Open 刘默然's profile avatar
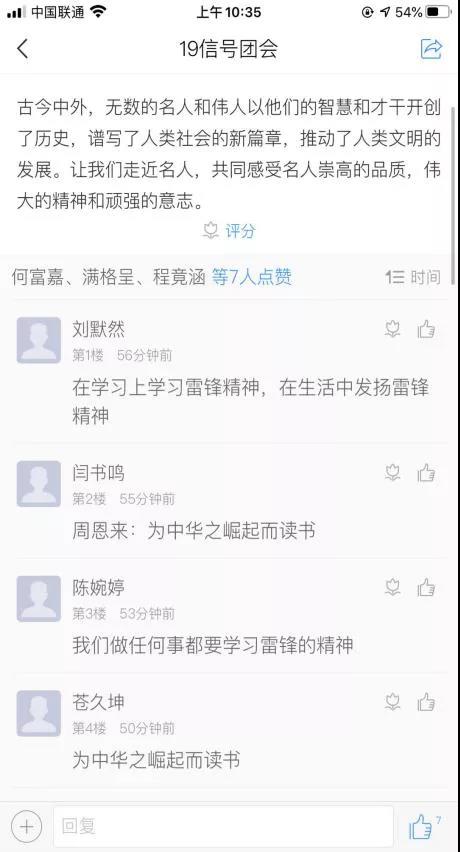 [39, 340]
